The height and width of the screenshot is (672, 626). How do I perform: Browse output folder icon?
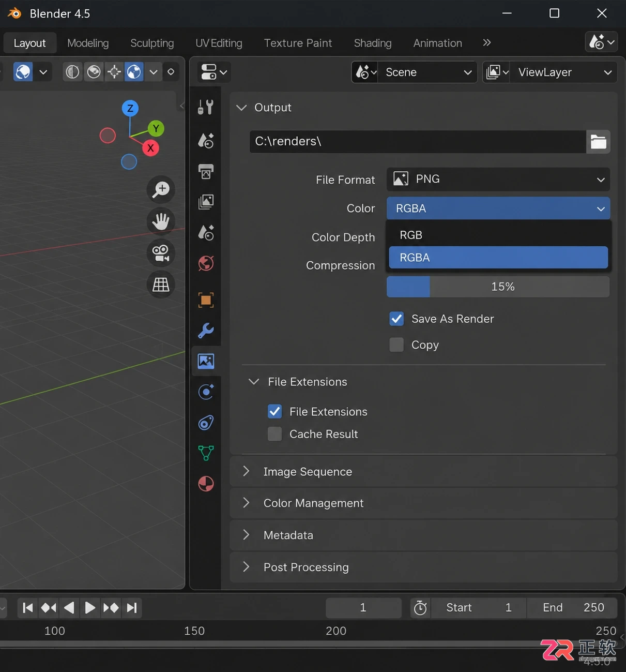[598, 142]
